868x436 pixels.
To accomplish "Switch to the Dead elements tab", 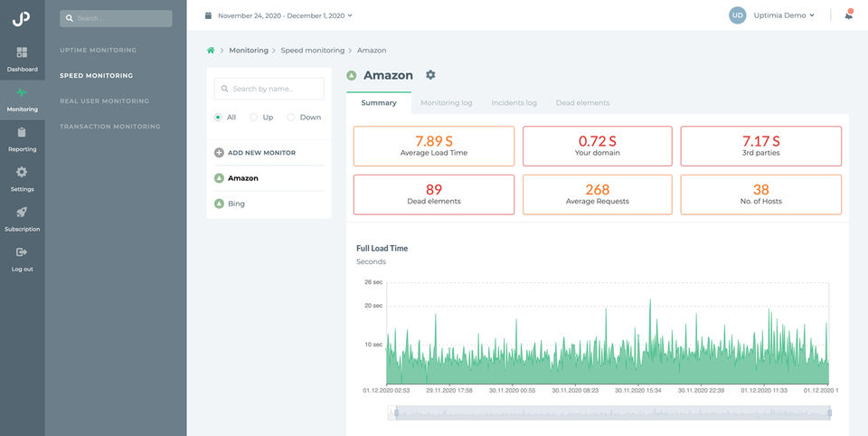I will click(x=582, y=103).
